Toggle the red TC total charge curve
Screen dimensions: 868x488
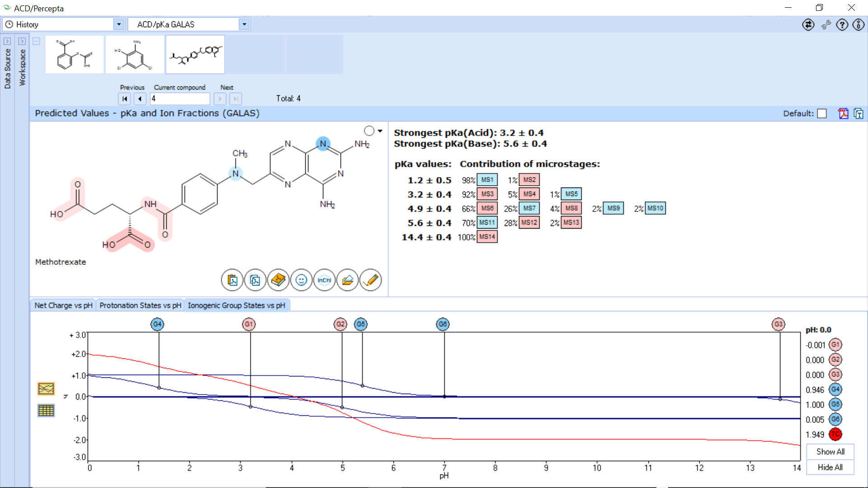835,434
